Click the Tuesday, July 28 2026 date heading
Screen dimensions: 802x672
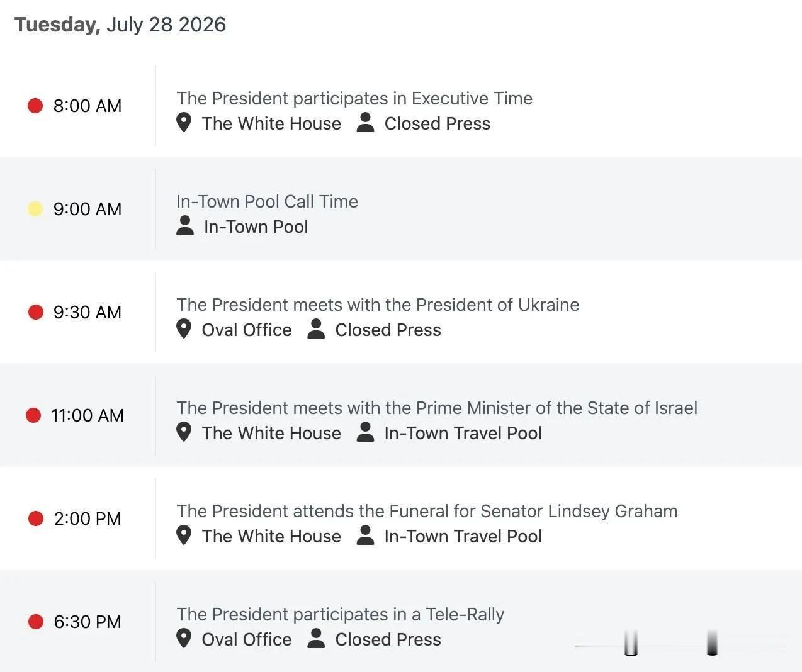pos(120,25)
